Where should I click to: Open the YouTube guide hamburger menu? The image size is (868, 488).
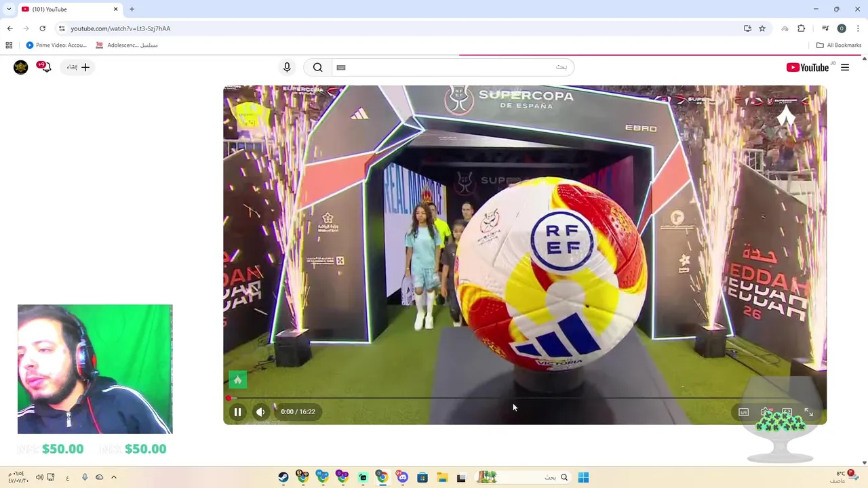click(x=845, y=67)
